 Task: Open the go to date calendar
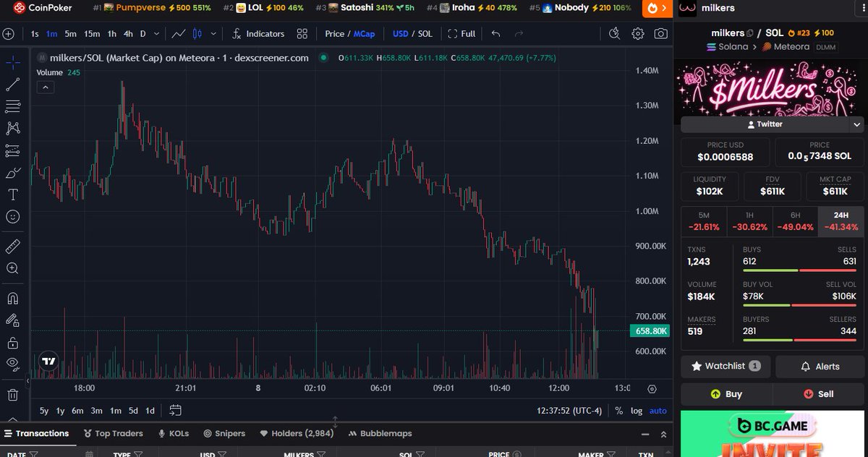pos(175,411)
